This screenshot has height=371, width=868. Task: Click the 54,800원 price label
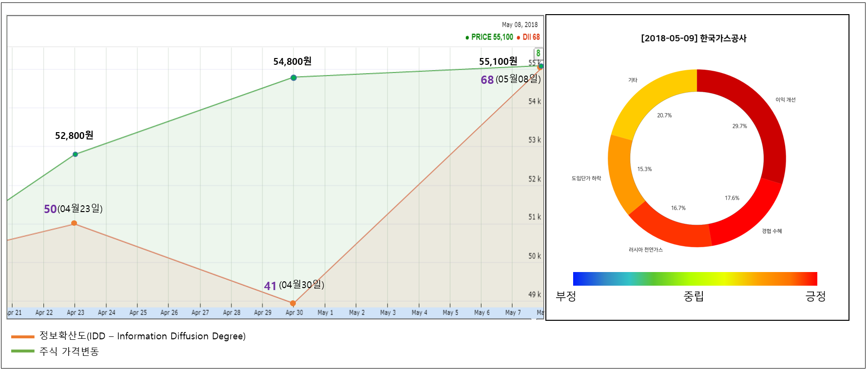coord(292,61)
